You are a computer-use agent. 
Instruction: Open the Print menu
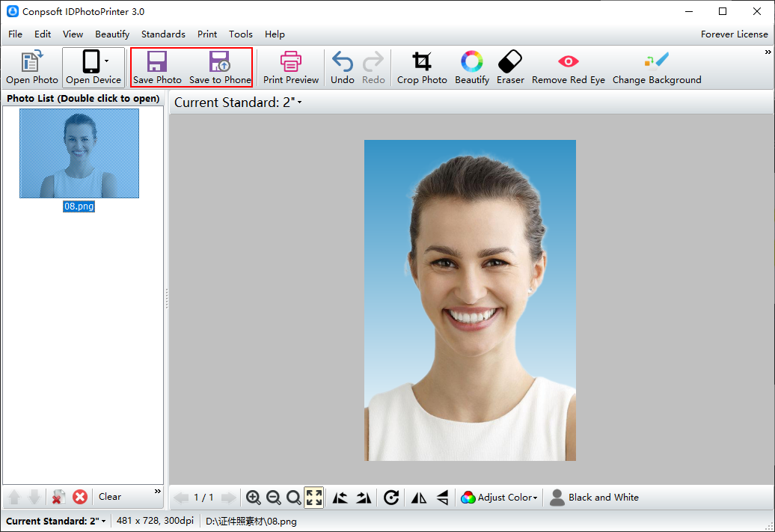(x=207, y=34)
